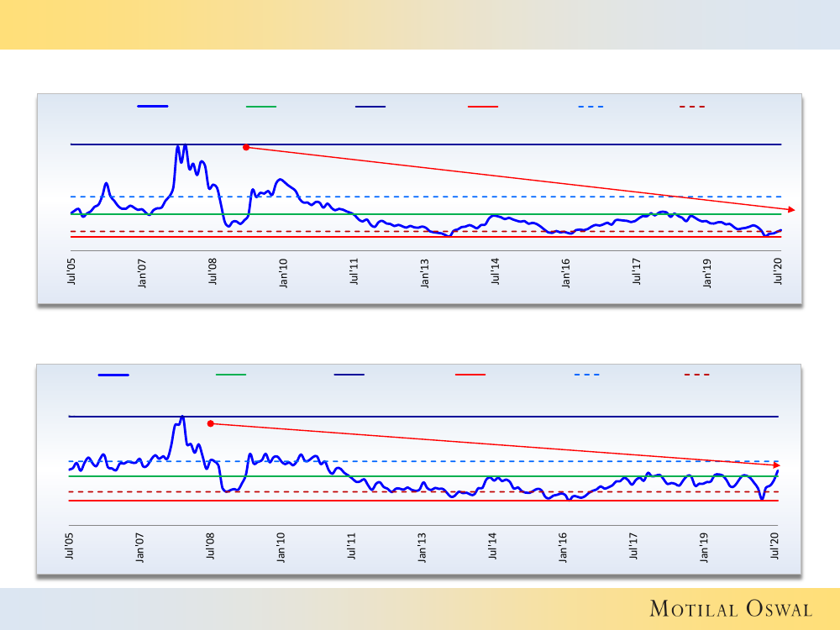Image resolution: width=840 pixels, height=630 pixels.
Task: Select the red dot starting the bottom chart trendline
Action: pos(210,423)
